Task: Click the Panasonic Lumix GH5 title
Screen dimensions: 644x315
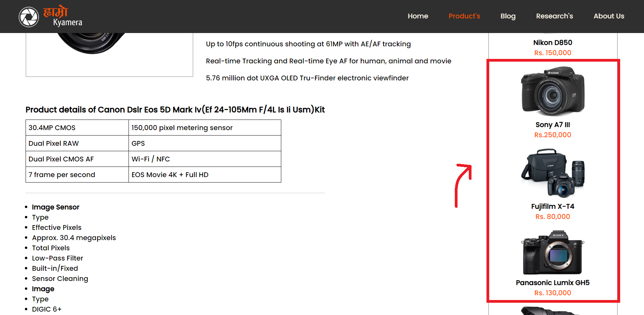Action: [x=553, y=283]
